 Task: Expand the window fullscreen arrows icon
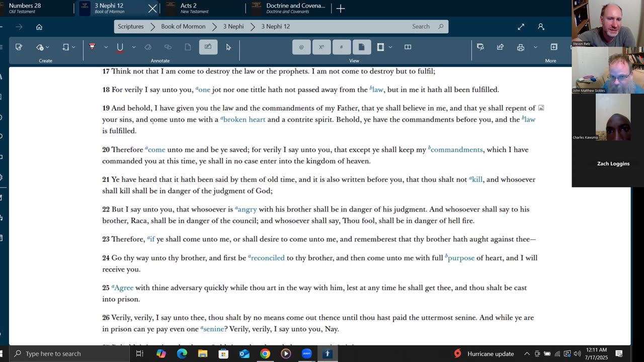(521, 27)
